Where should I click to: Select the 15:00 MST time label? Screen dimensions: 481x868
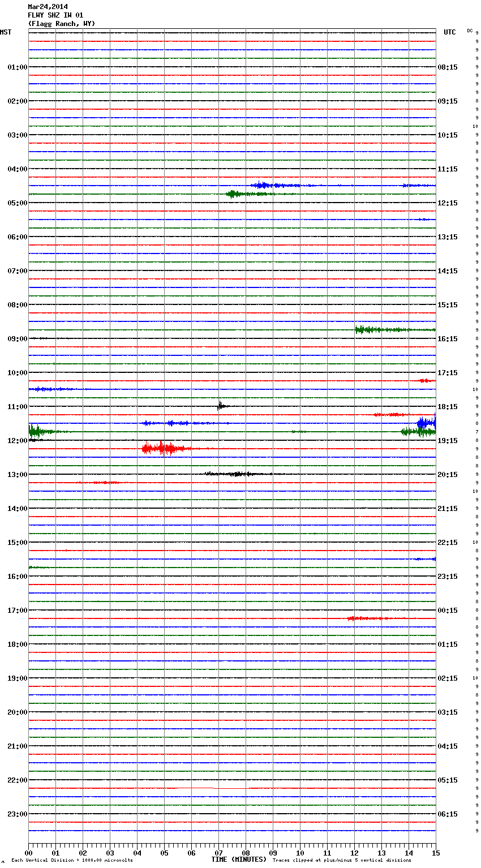pos(18,543)
